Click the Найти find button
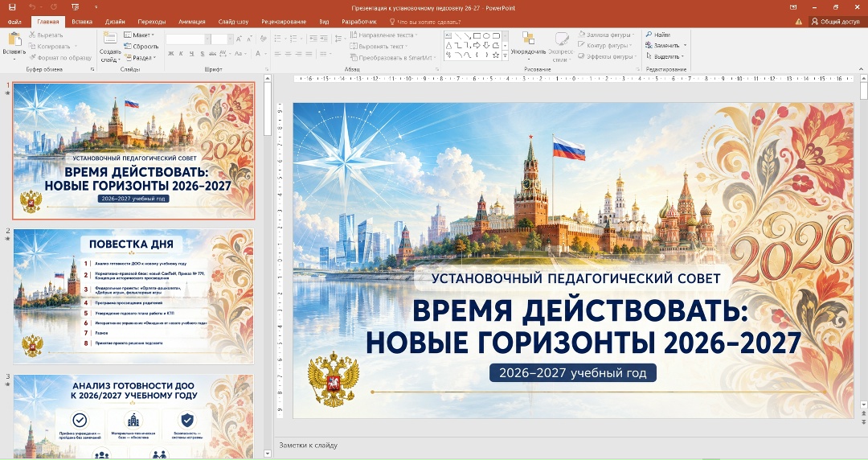This screenshot has width=868, height=460. point(659,35)
